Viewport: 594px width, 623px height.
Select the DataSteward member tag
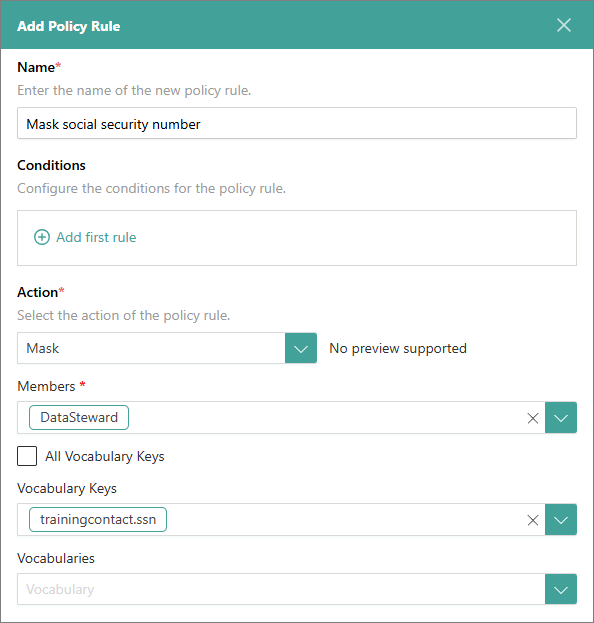pyautogui.click(x=79, y=418)
